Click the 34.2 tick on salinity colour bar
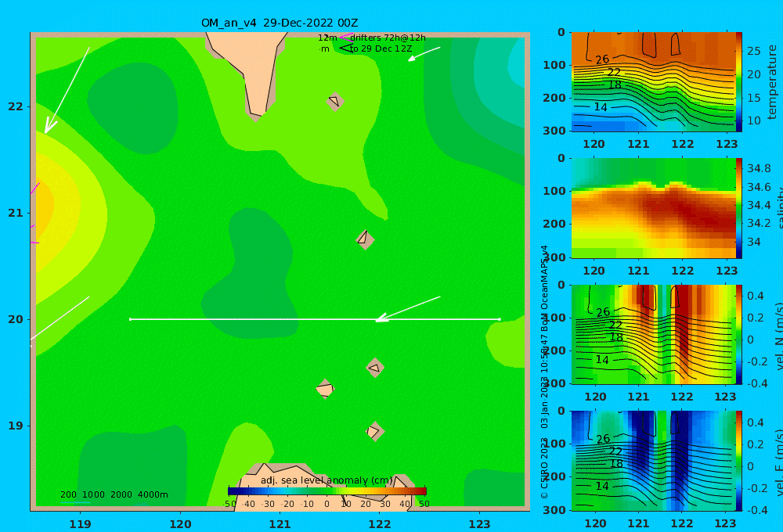The width and height of the screenshot is (783, 532). pos(759,223)
